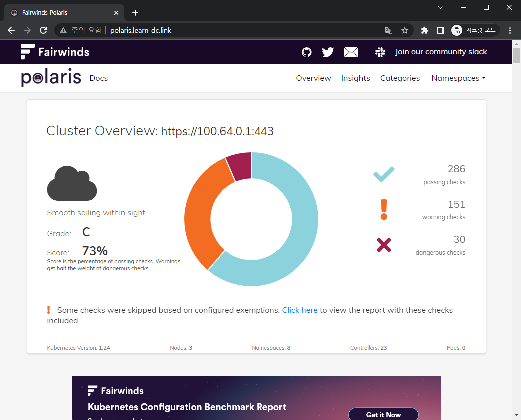The image size is (521, 420).
Task: Bookmark this page with star icon
Action: 405,30
